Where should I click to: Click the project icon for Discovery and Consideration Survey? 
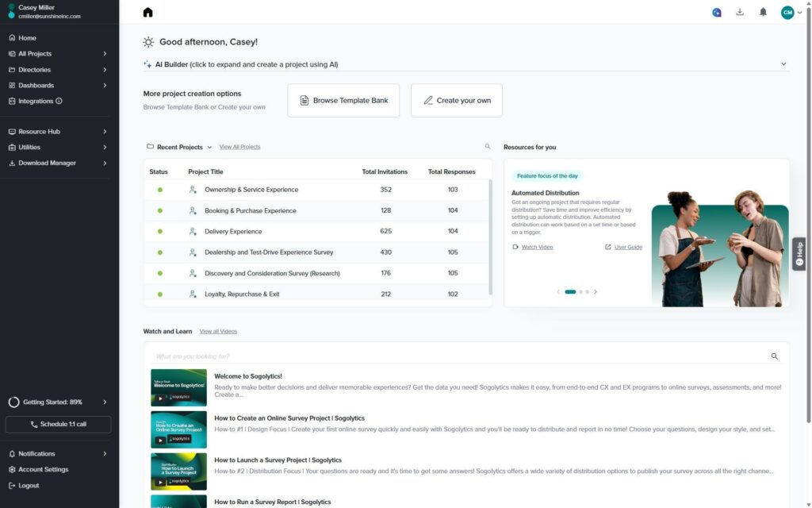pos(193,273)
